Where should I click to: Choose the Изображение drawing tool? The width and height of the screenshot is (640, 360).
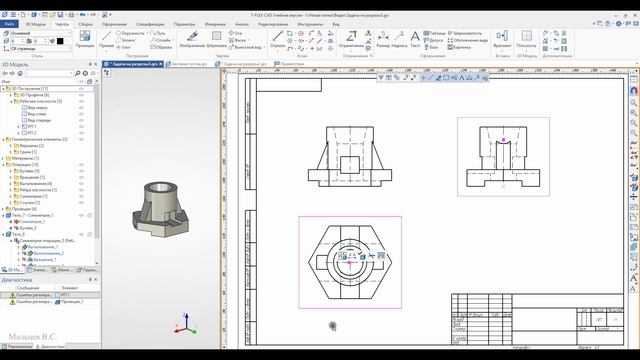pyautogui.click(x=192, y=39)
